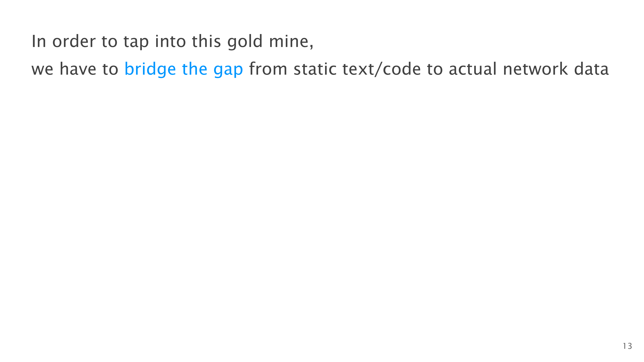Click the word "to" right before "bridge"
This screenshot has height=362, width=644.
[110, 69]
